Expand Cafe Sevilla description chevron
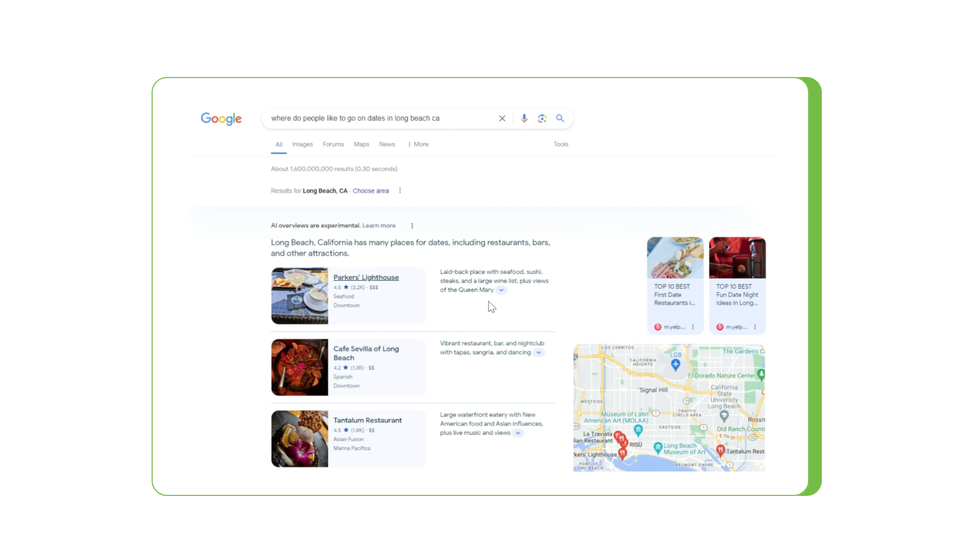This screenshot has height=551, width=980. coord(538,353)
